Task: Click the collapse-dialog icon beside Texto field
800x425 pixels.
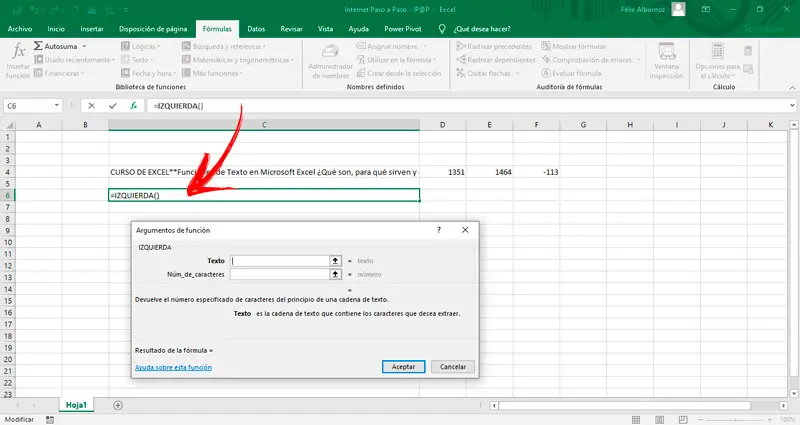Action: pyautogui.click(x=335, y=260)
